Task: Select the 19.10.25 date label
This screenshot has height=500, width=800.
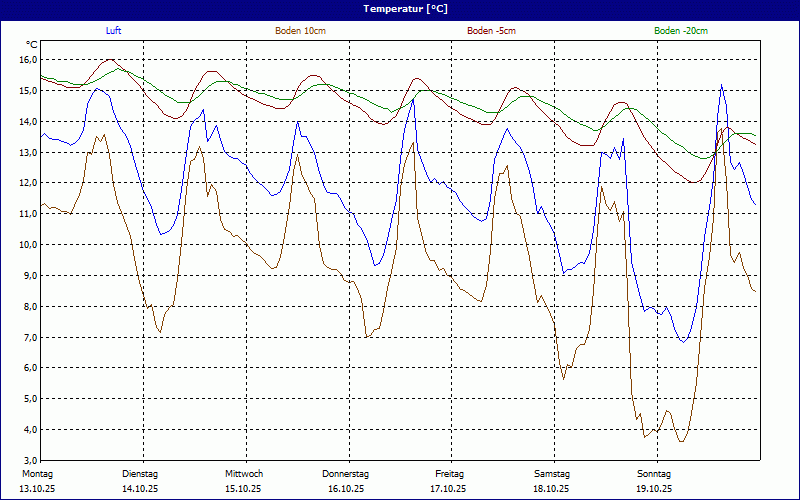Action: 654,489
